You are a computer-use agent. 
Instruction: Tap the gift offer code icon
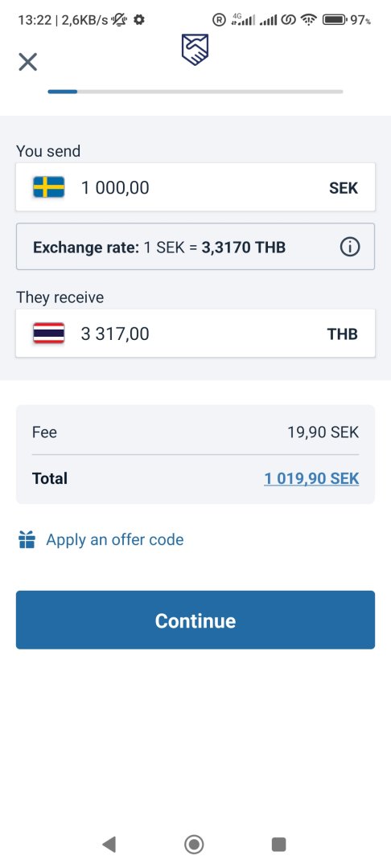27,540
